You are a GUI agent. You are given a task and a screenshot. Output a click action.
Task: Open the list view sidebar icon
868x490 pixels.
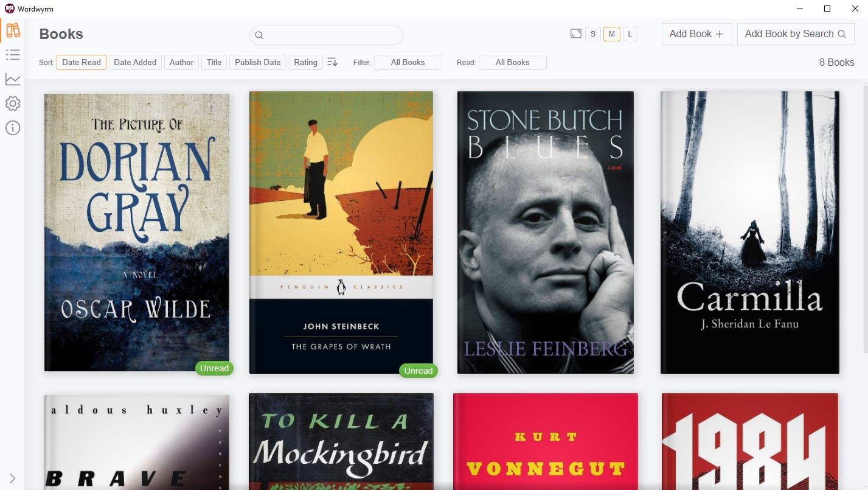(x=13, y=55)
